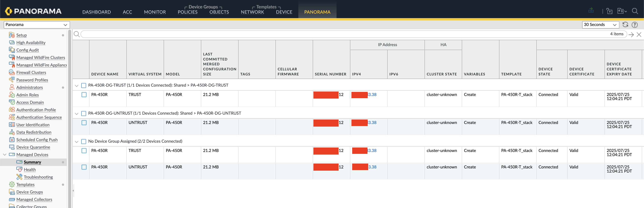
Task: Click the IPv4 address link ending in 3.38
Action: pos(372,94)
